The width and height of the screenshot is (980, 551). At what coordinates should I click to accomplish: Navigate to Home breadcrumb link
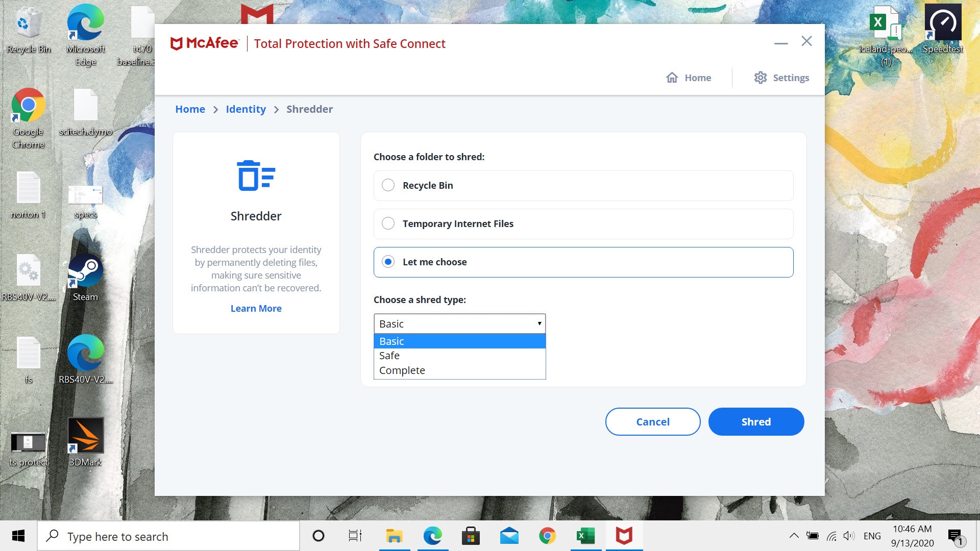tap(190, 109)
